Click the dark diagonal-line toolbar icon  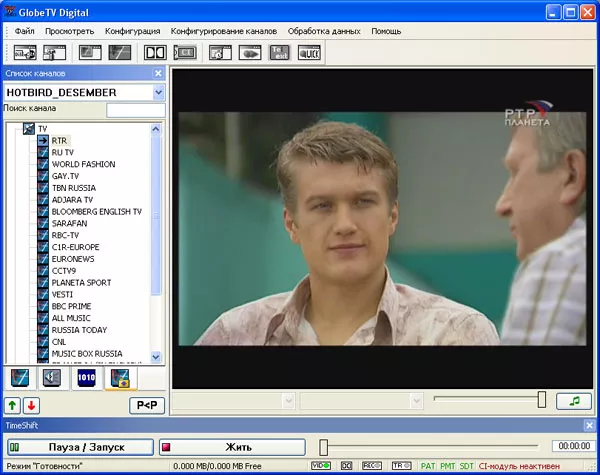point(119,52)
